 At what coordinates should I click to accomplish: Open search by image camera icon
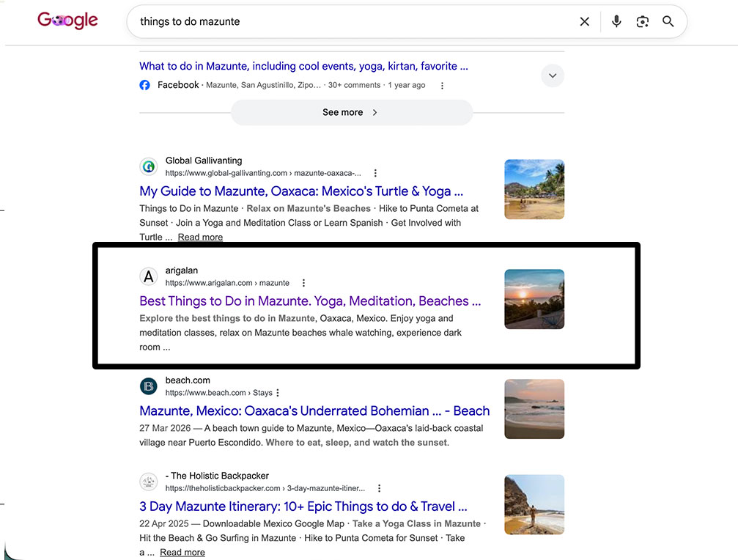click(x=643, y=22)
